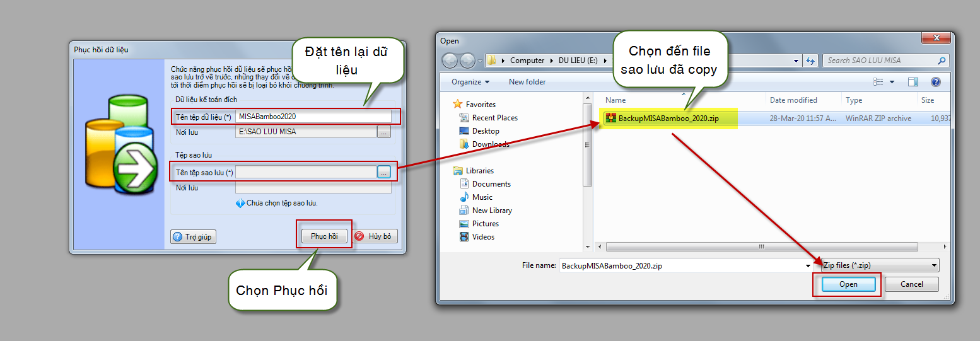
Task: Click the File name input box
Action: coord(682,266)
